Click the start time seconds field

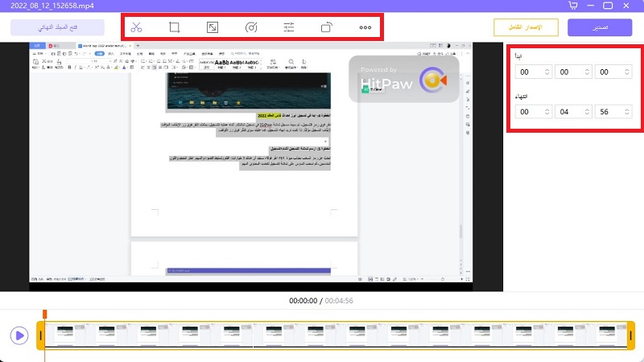click(x=613, y=72)
